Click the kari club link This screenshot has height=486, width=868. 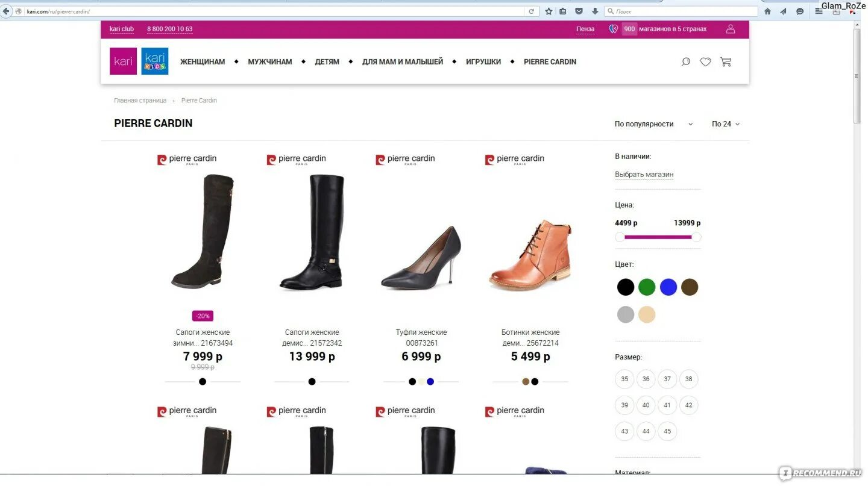[122, 29]
